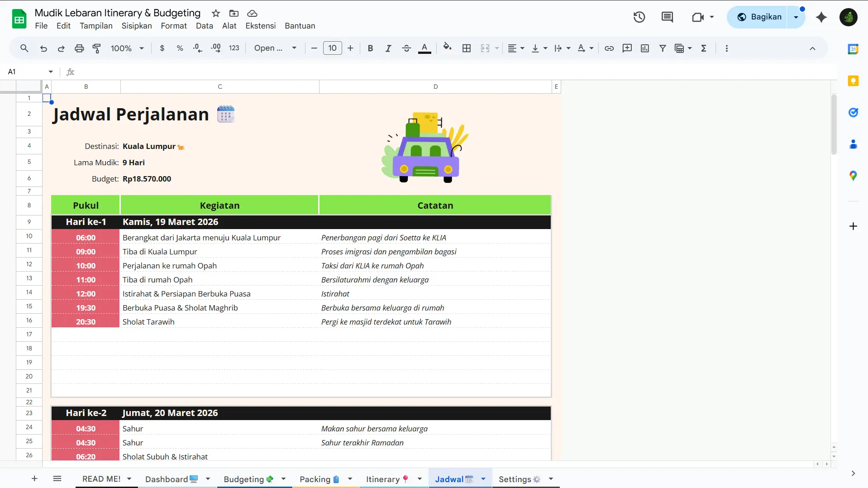Switch to the Budgeting sheet tab
The width and height of the screenshot is (868, 488).
[x=248, y=479]
